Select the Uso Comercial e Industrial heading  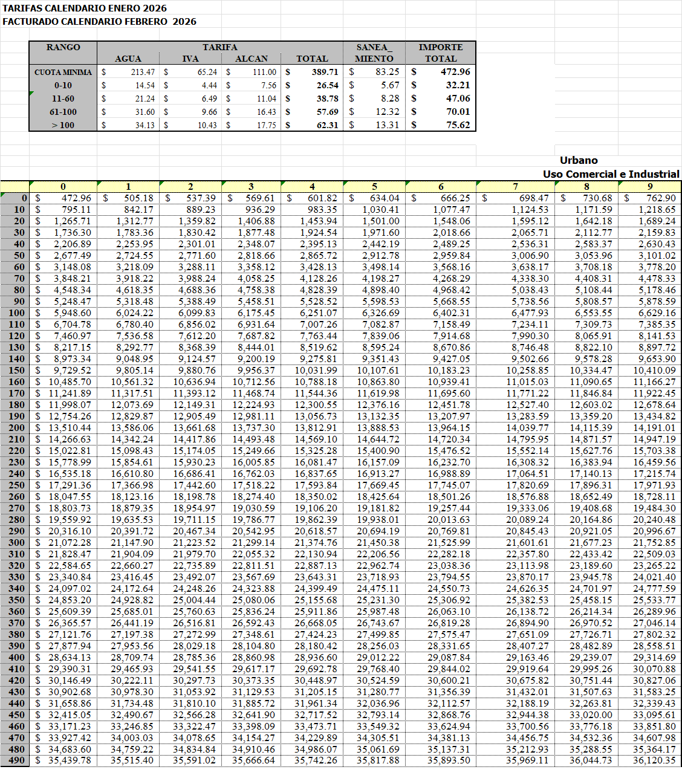coord(611,174)
